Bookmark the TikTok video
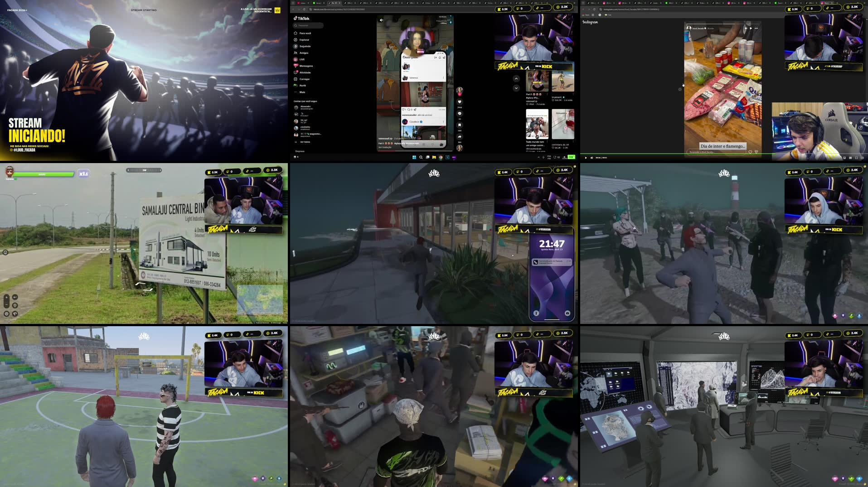The width and height of the screenshot is (868, 487). [x=459, y=125]
